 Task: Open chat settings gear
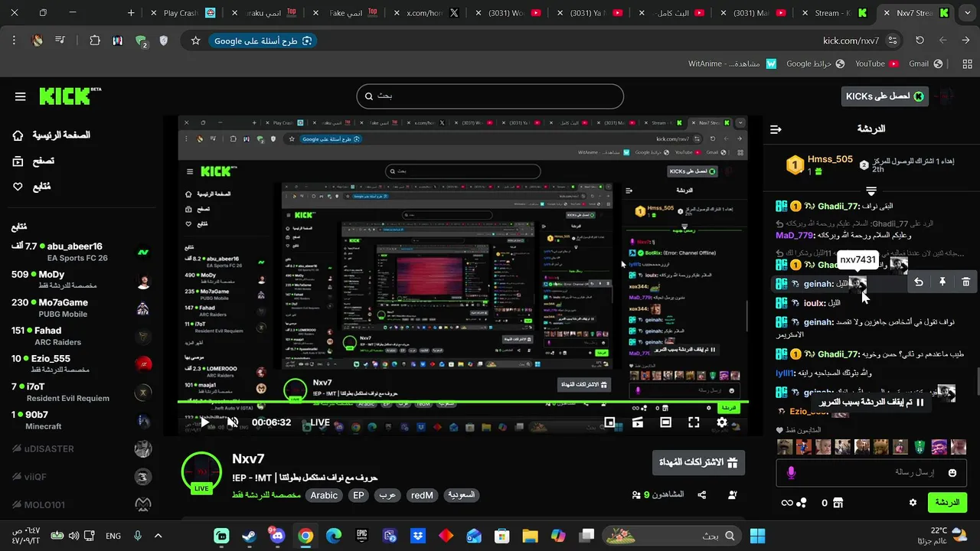point(913,503)
